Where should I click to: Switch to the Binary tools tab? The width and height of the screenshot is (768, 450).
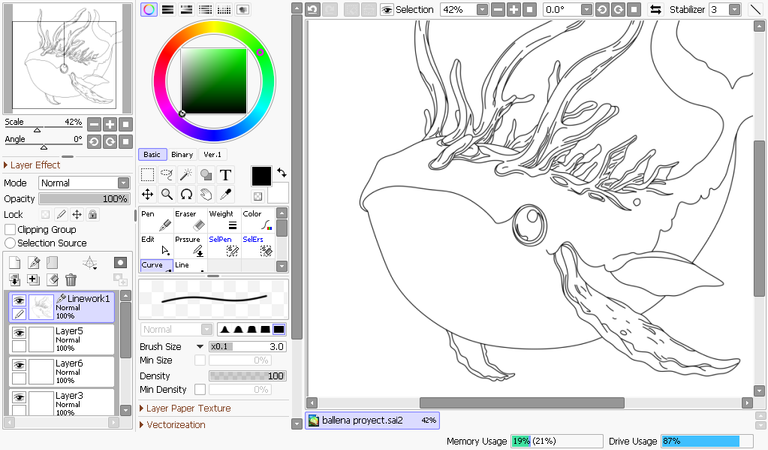[182, 154]
